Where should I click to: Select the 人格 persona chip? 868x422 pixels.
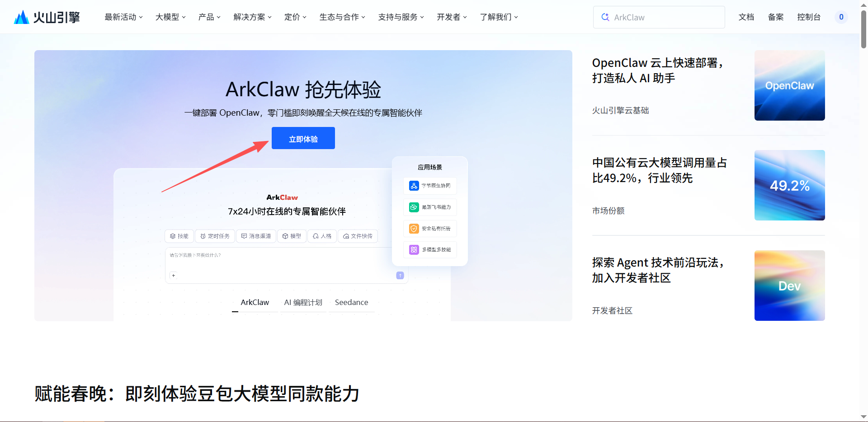pos(322,236)
